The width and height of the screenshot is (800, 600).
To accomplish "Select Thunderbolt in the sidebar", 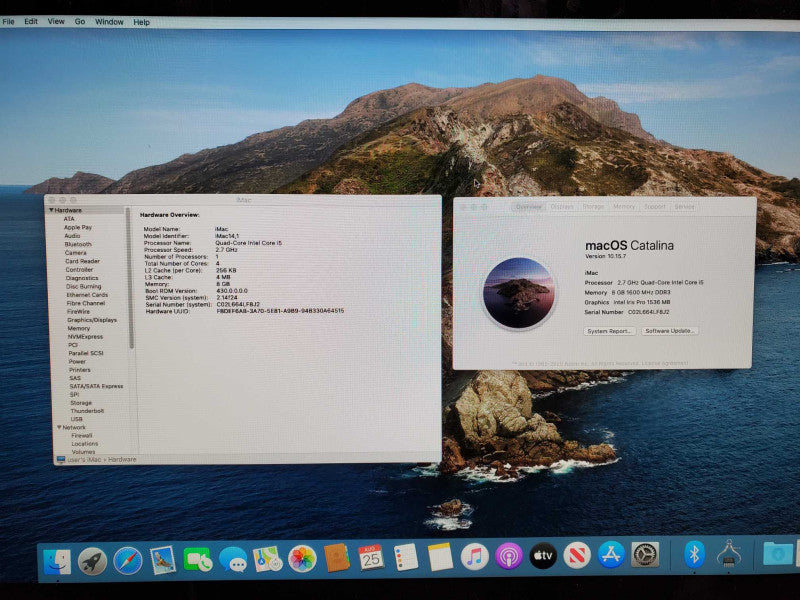I will (x=87, y=411).
